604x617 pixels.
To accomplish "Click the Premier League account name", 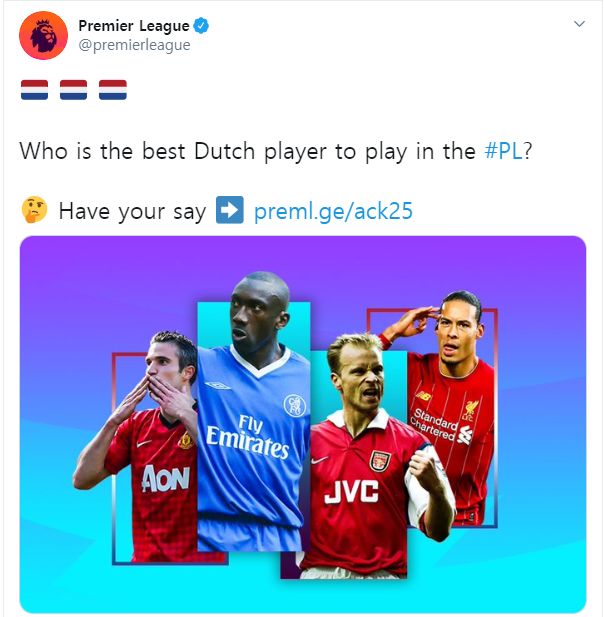I will click(134, 26).
